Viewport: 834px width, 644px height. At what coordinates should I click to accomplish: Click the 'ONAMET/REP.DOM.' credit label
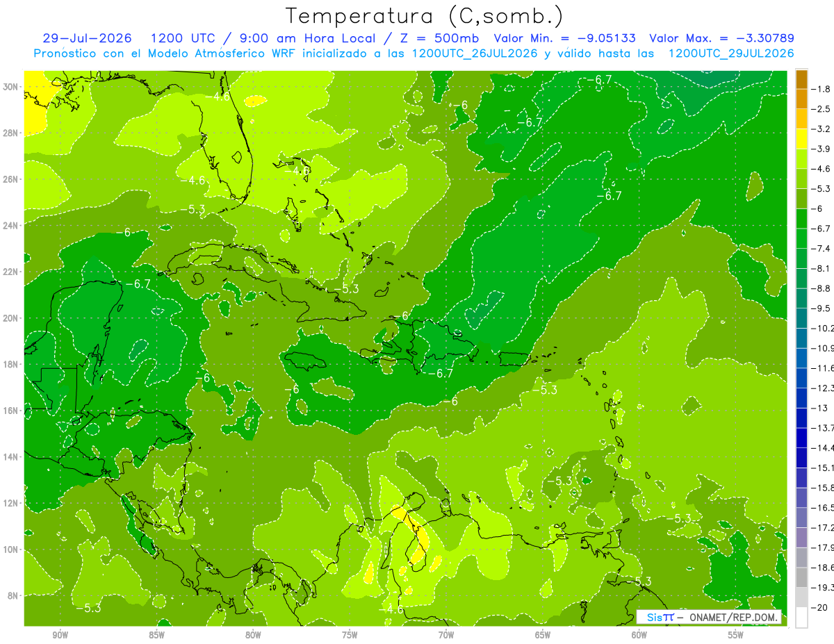click(x=735, y=617)
